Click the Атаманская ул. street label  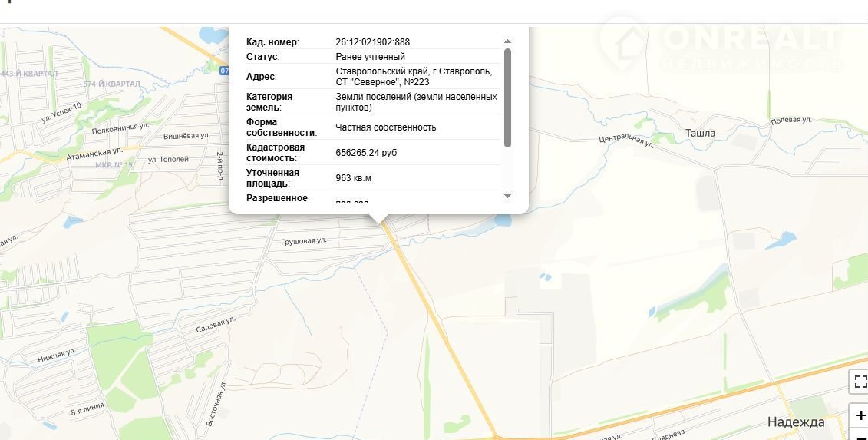(94, 151)
